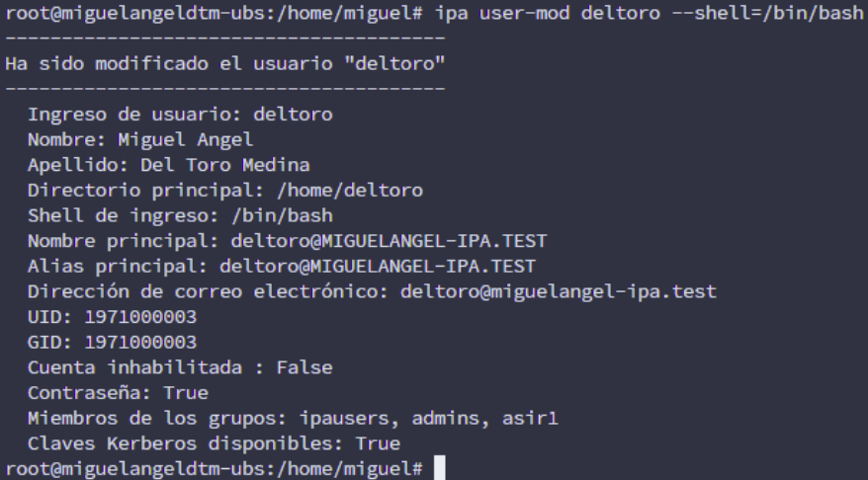
Task: Click the "Miembros de los grupos" list line
Action: (293, 419)
